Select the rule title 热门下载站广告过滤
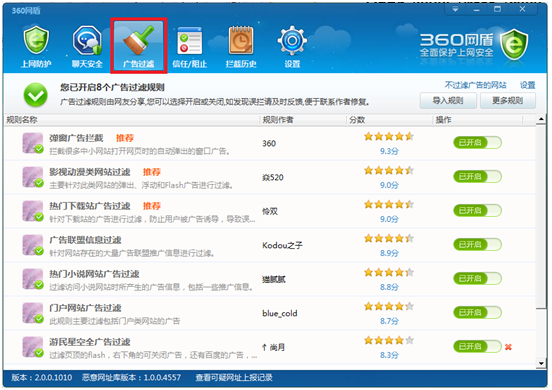 pos(90,206)
